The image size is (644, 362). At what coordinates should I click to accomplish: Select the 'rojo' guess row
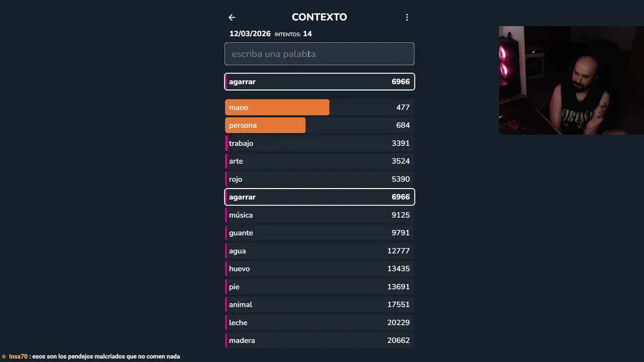[319, 179]
